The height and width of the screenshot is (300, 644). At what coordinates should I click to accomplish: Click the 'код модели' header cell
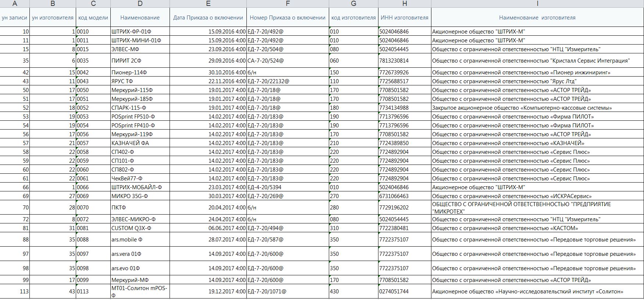click(x=93, y=17)
